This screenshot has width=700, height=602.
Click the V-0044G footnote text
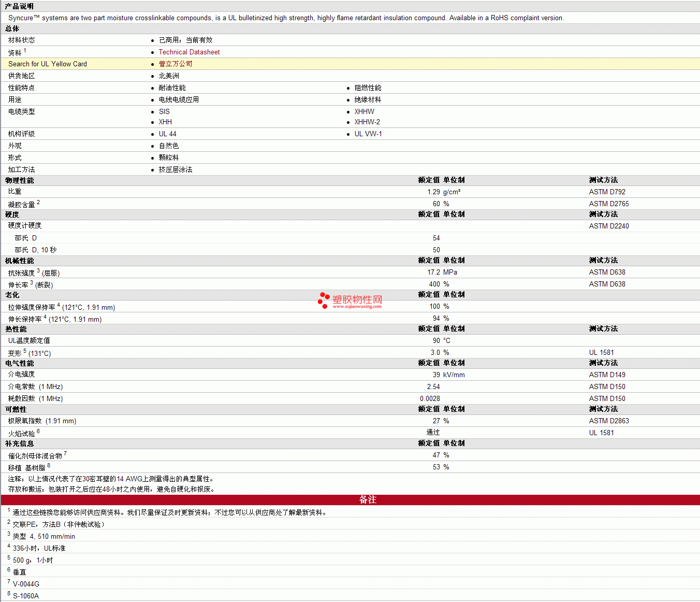26,584
